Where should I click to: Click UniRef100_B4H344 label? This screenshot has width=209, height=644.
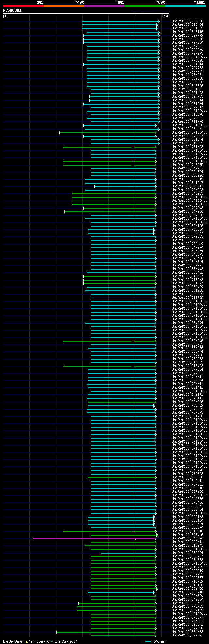point(187,262)
